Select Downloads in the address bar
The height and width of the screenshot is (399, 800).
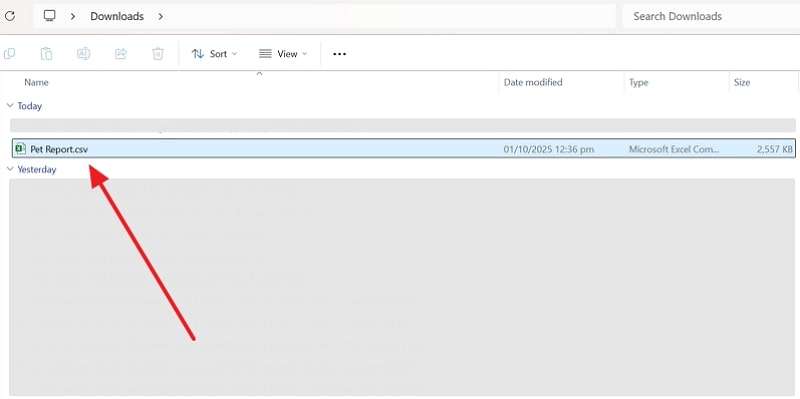[117, 16]
